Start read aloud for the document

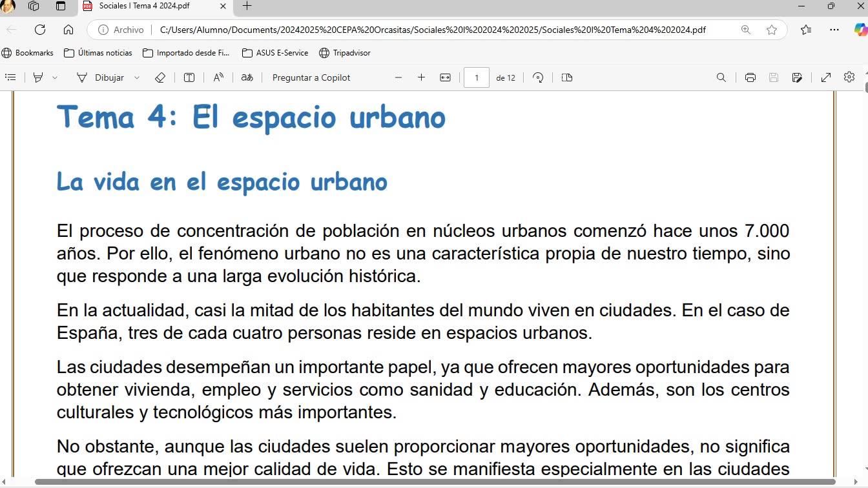pyautogui.click(x=218, y=77)
